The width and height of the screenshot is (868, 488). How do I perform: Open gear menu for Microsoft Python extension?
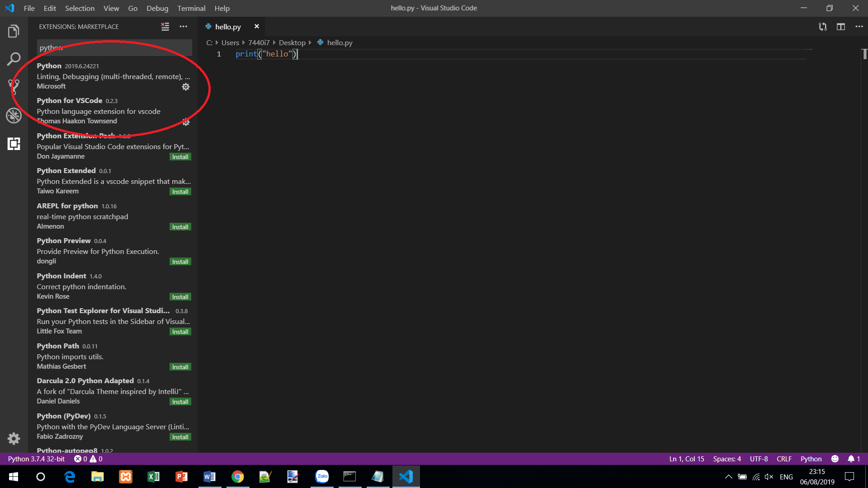coord(186,87)
